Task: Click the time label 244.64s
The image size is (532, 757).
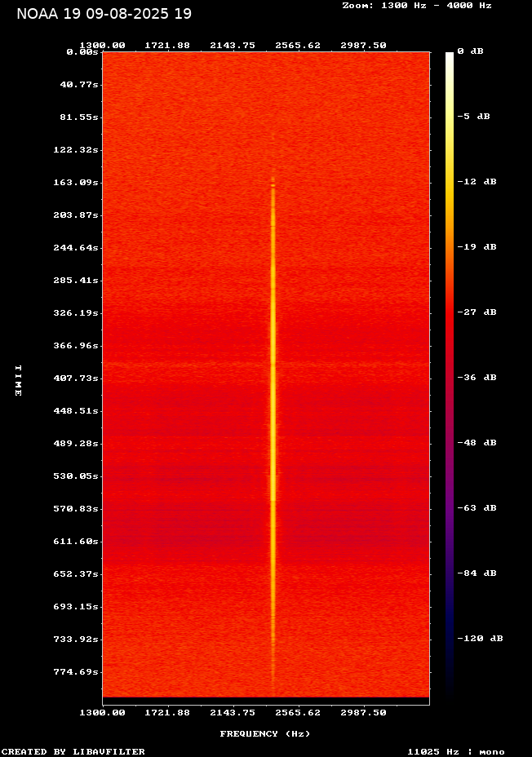Action: pyautogui.click(x=76, y=248)
